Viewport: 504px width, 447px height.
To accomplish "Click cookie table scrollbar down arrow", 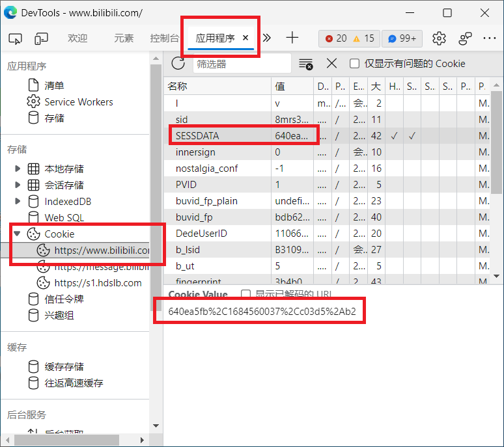I will pyautogui.click(x=497, y=276).
